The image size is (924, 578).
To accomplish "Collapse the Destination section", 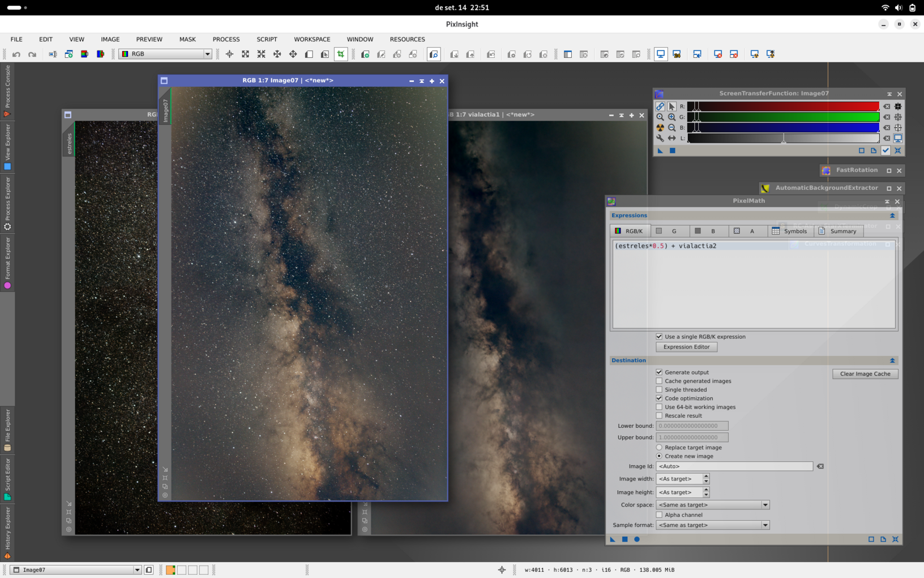I will click(x=892, y=360).
